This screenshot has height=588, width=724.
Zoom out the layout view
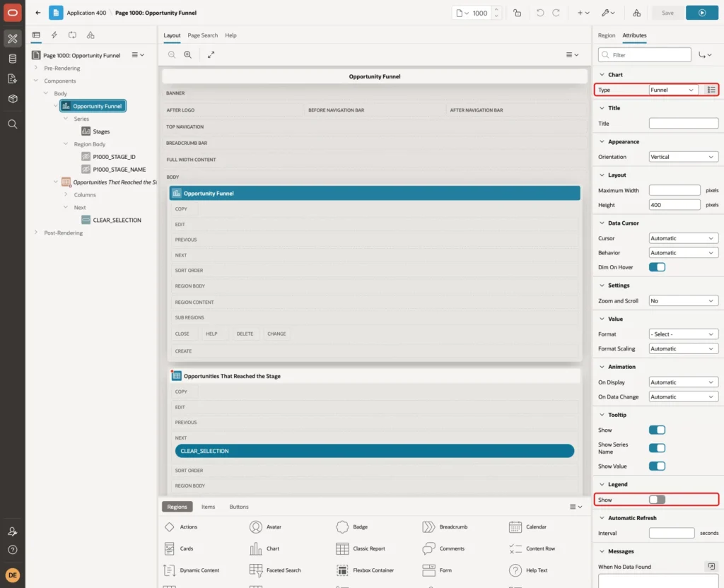point(171,54)
